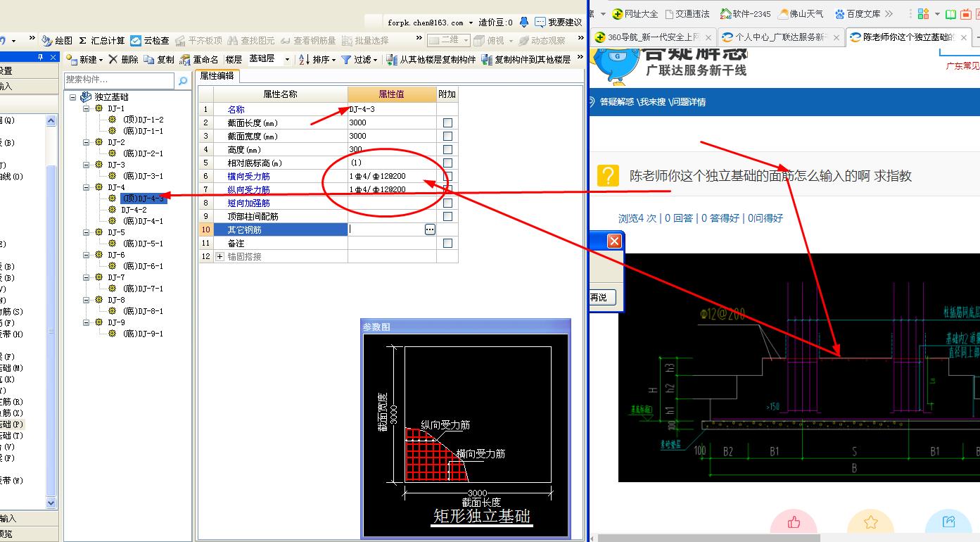
Task: Click the thumbs-up icon on webpage
Action: pyautogui.click(x=794, y=522)
